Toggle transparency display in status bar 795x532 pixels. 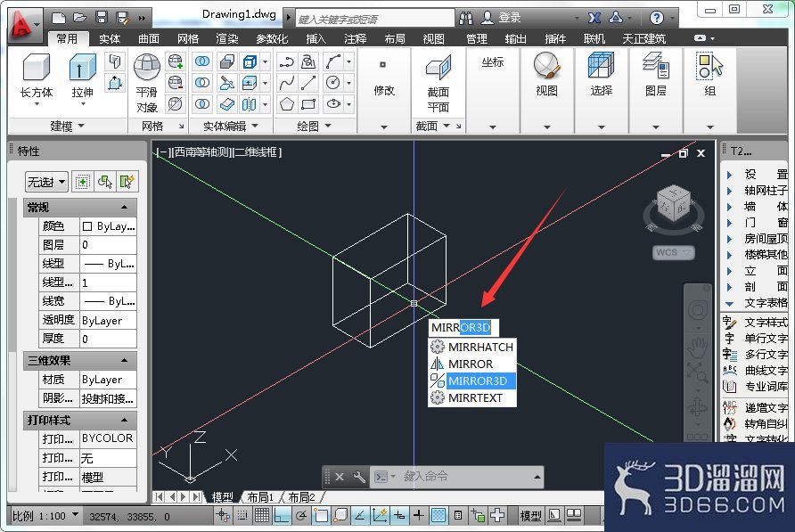click(x=438, y=516)
